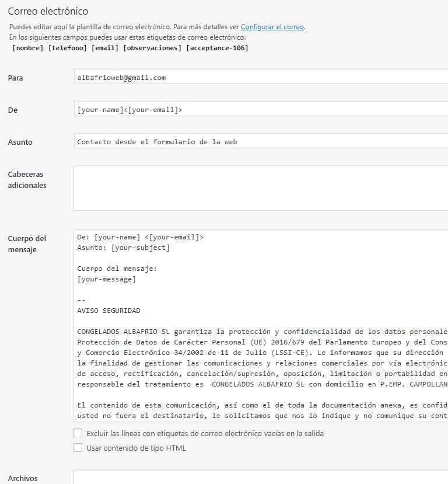The height and width of the screenshot is (484, 448).
Task: Click the Asunto field label
Action: pos(20,142)
